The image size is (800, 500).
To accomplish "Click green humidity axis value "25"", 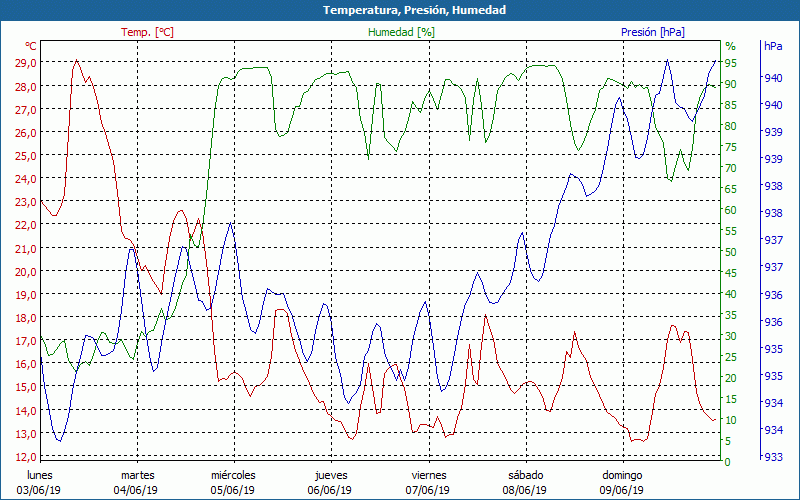I will click(731, 357).
